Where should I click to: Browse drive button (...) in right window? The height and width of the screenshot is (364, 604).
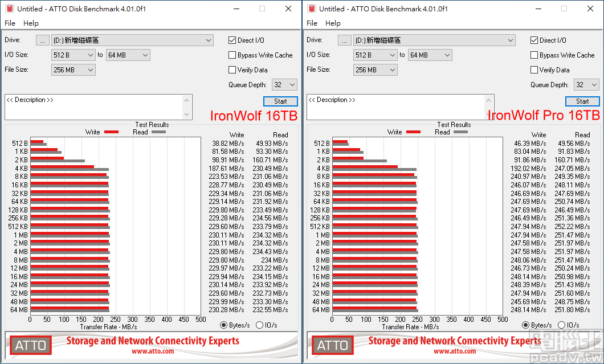coord(344,40)
